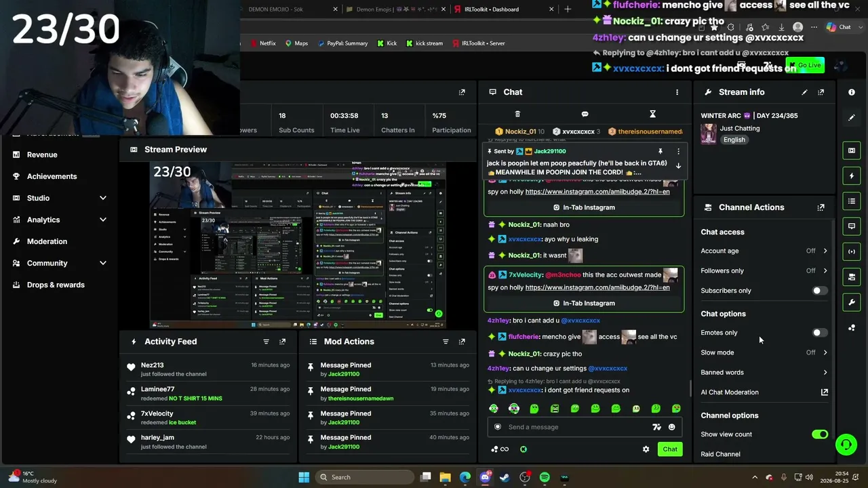Filter the Activity Feed list
868x488 pixels.
[266, 342]
